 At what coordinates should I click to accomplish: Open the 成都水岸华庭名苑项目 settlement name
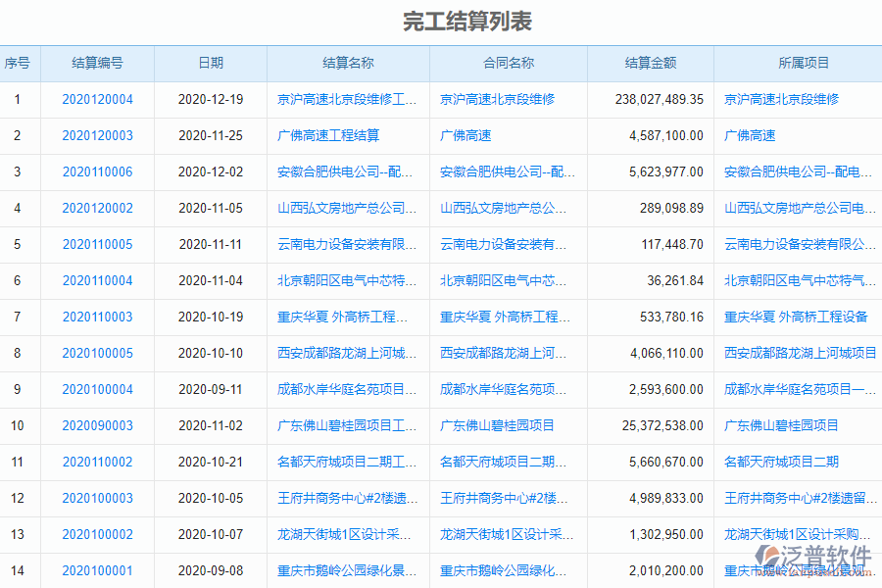347,389
